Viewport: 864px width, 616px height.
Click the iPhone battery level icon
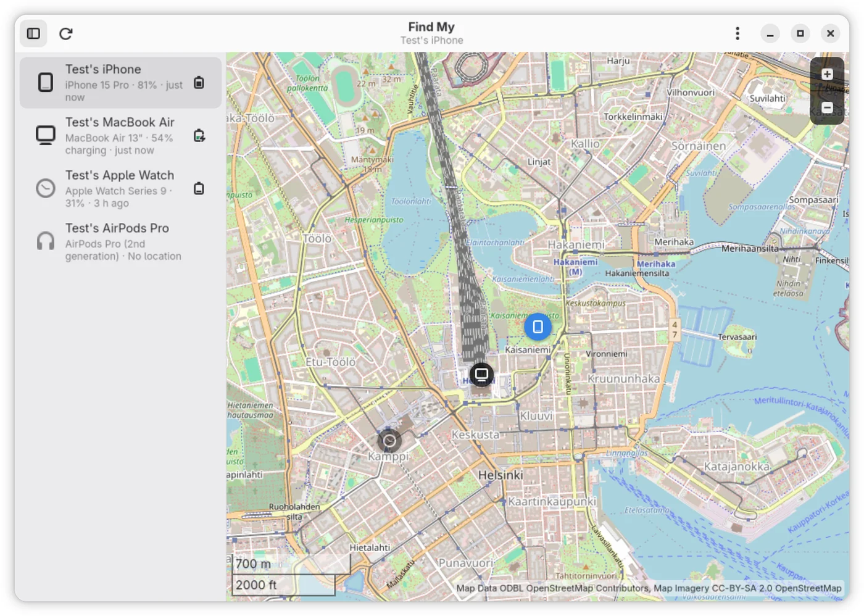(x=199, y=83)
